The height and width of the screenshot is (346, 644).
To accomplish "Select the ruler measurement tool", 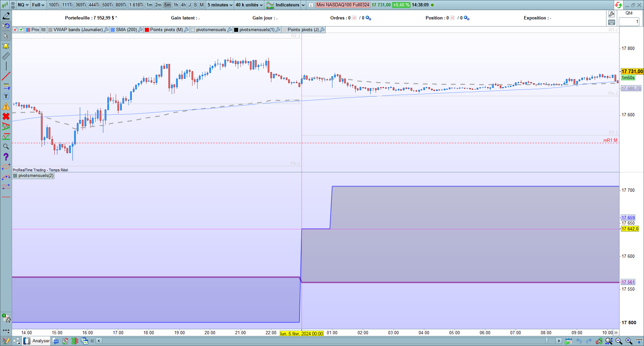I will click(6, 56).
